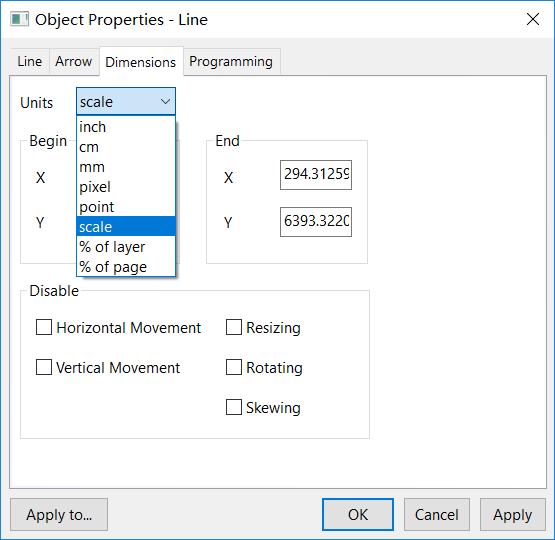This screenshot has height=540, width=555.
Task: Select the Dimensions tab
Action: (x=141, y=62)
